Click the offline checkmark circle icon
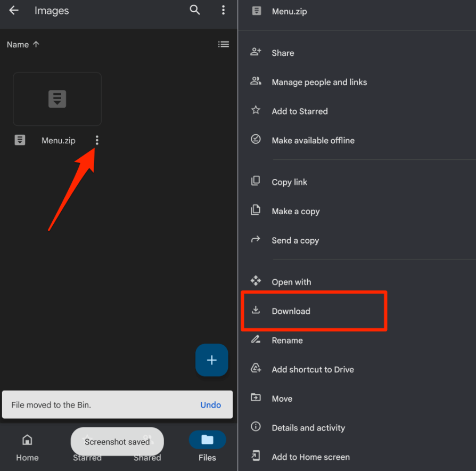This screenshot has height=471, width=476. (256, 139)
